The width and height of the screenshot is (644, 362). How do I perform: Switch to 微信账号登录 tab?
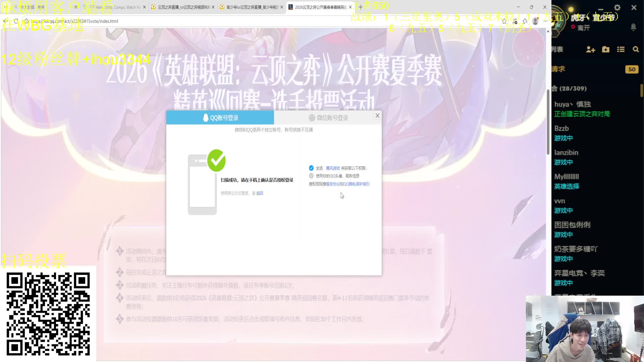(328, 118)
